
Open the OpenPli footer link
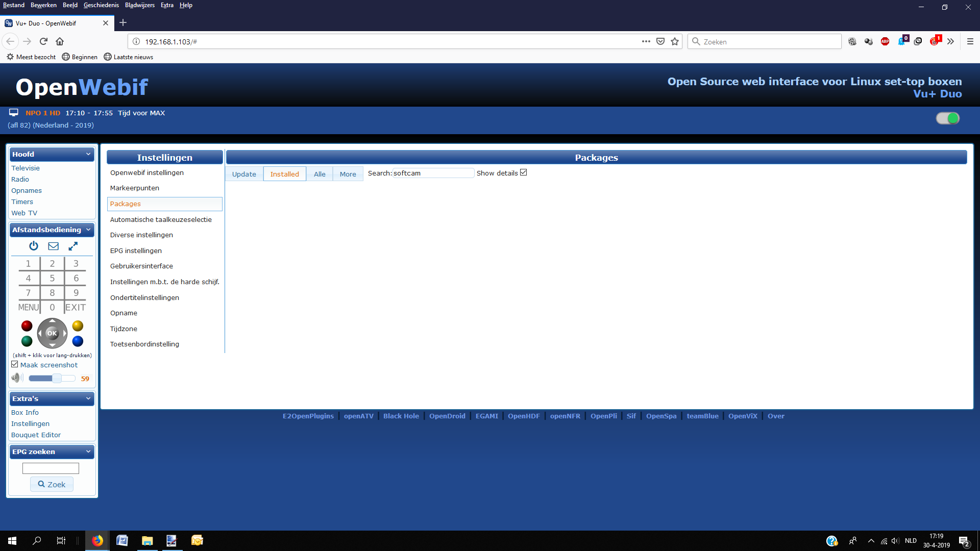point(604,416)
